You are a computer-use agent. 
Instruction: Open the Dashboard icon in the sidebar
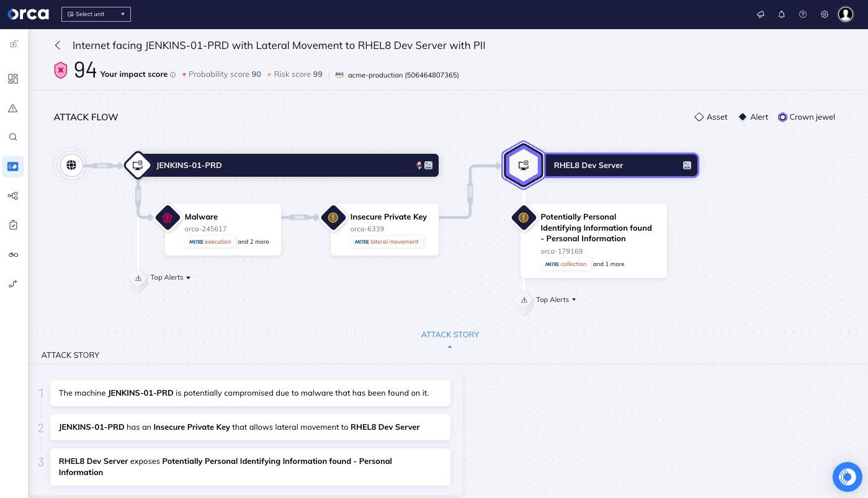12,79
